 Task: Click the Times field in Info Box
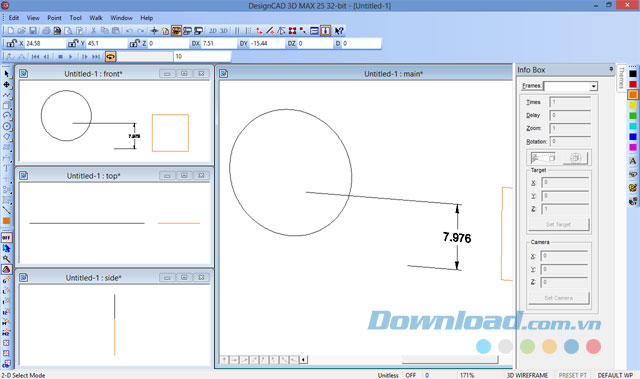pos(570,102)
